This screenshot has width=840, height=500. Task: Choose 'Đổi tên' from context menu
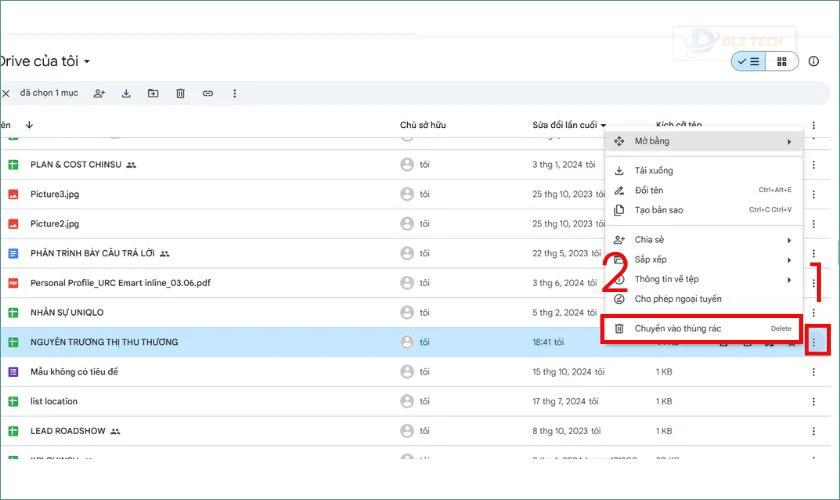pyautogui.click(x=704, y=190)
